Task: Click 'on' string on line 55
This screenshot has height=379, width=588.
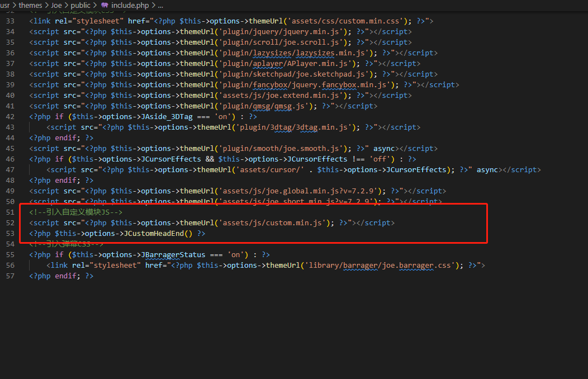Action: coord(235,254)
